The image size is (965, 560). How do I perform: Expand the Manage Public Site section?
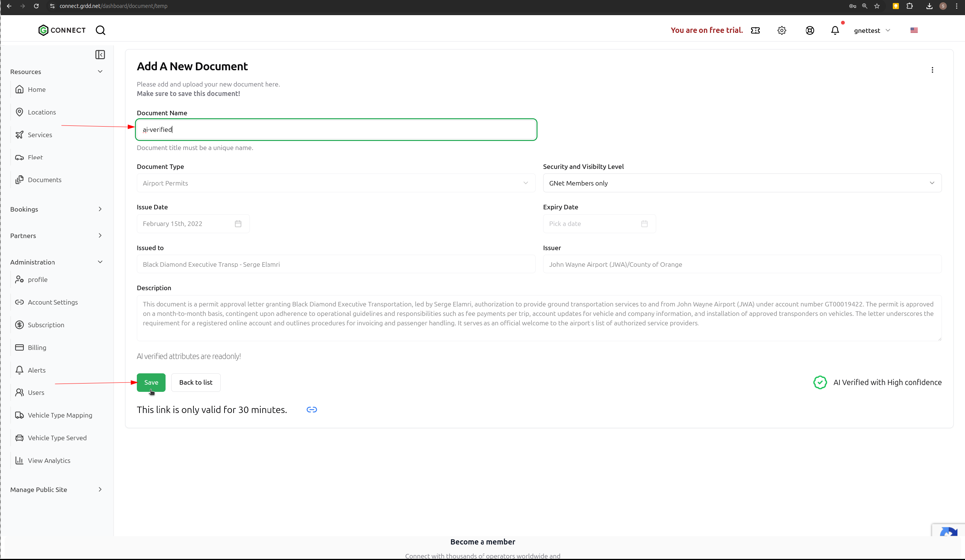pyautogui.click(x=100, y=489)
